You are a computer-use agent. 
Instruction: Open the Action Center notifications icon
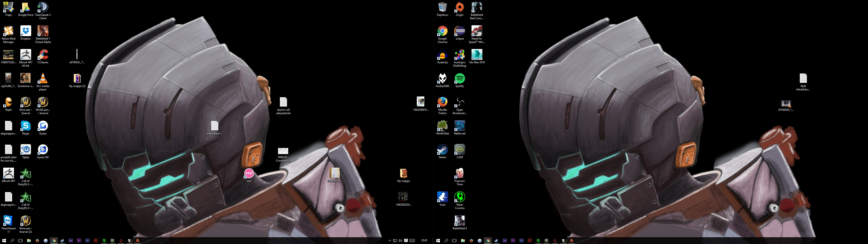pos(406,241)
